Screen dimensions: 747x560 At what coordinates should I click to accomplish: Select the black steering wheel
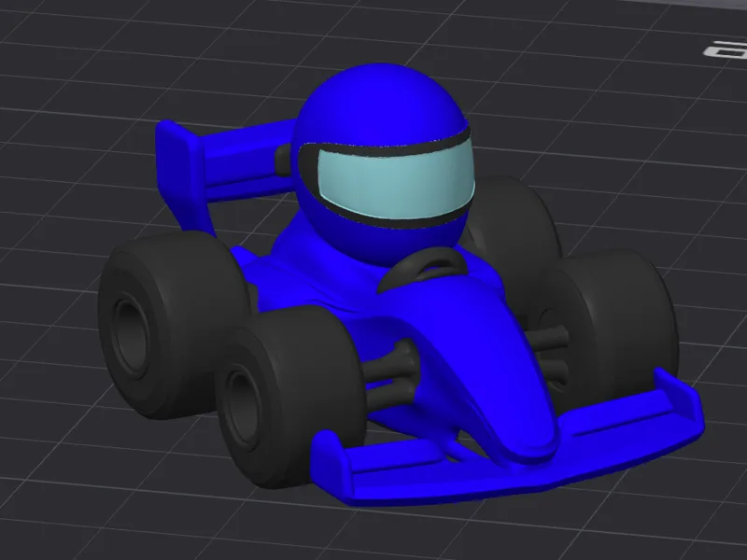424,269
